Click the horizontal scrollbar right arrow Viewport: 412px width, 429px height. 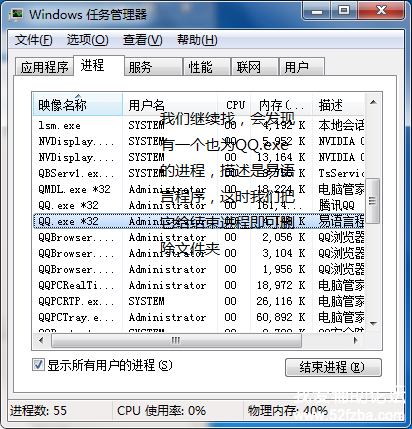tap(356, 340)
